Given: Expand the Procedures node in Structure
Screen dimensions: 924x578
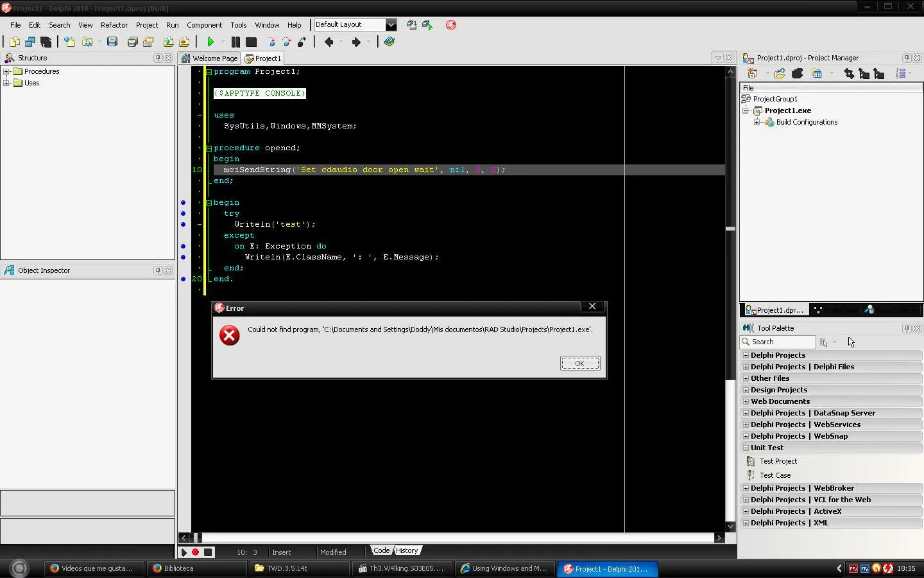Looking at the screenshot, I should pyautogui.click(x=6, y=71).
